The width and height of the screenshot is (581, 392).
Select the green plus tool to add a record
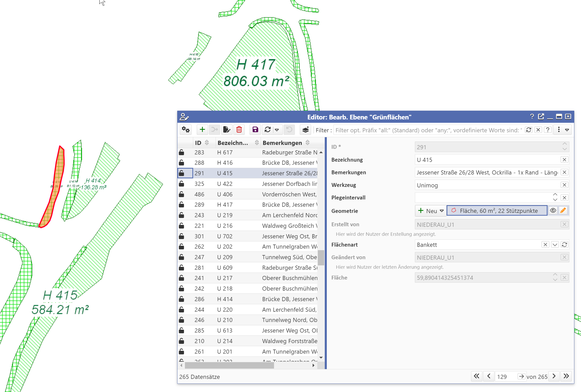point(202,130)
